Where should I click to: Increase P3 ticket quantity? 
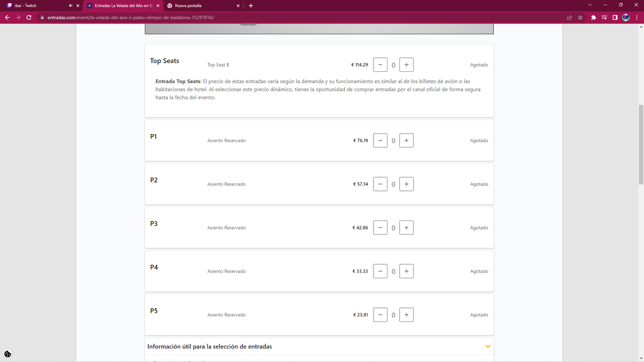coord(406,228)
